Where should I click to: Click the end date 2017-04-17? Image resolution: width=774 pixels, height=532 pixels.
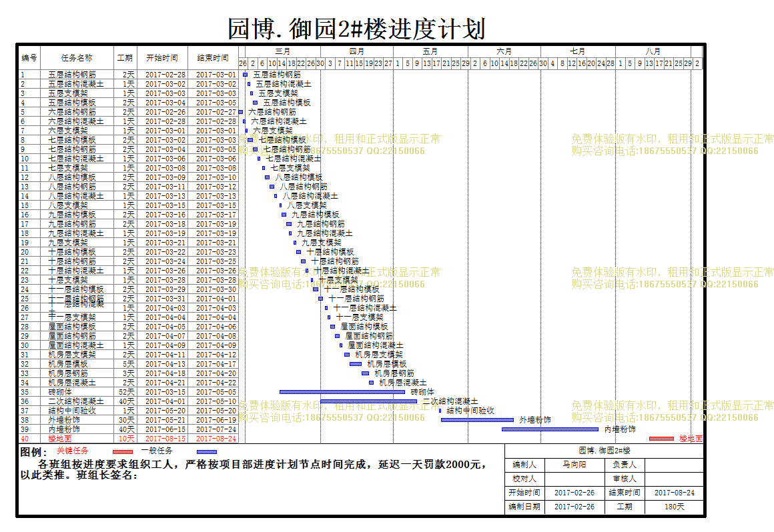coord(216,364)
